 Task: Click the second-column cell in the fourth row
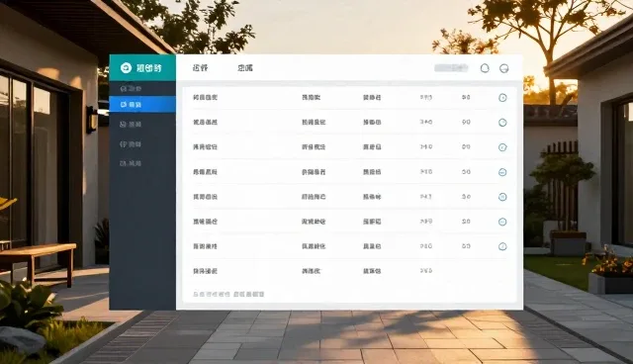314,172
